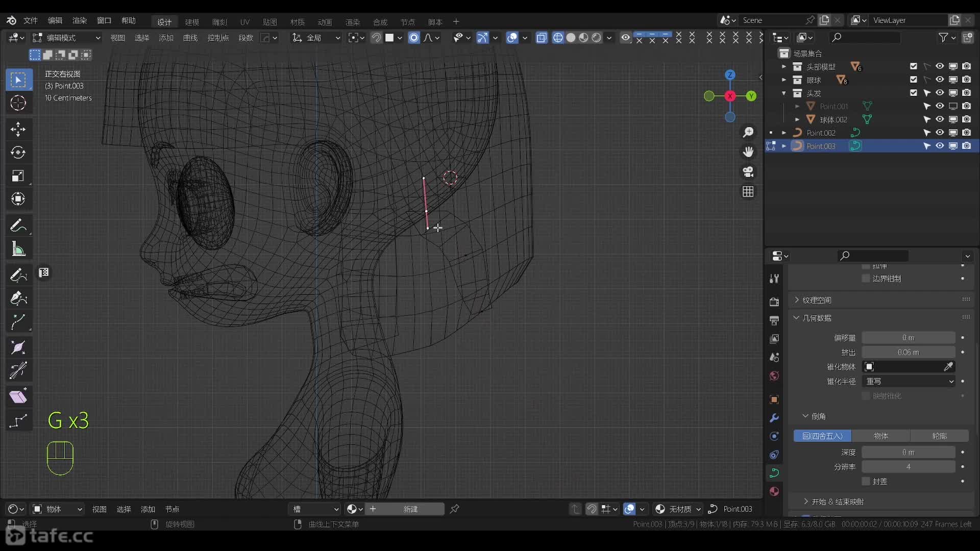980x551 pixels.
Task: Open the 曲线 menu in viewport header
Action: tap(190, 38)
